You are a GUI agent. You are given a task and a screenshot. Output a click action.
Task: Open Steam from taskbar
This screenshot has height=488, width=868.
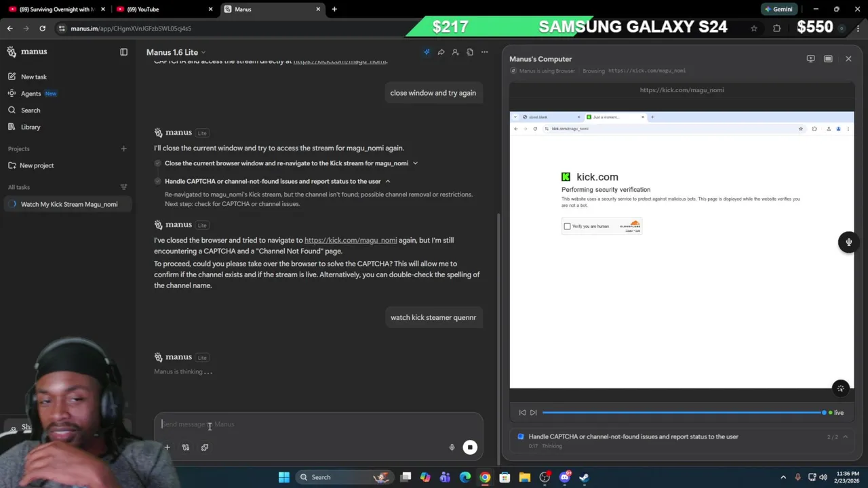tap(584, 477)
